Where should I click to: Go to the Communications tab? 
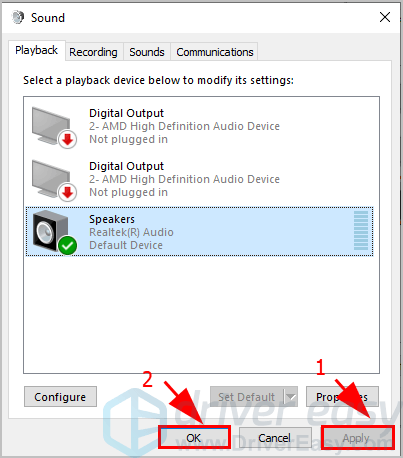click(x=215, y=52)
